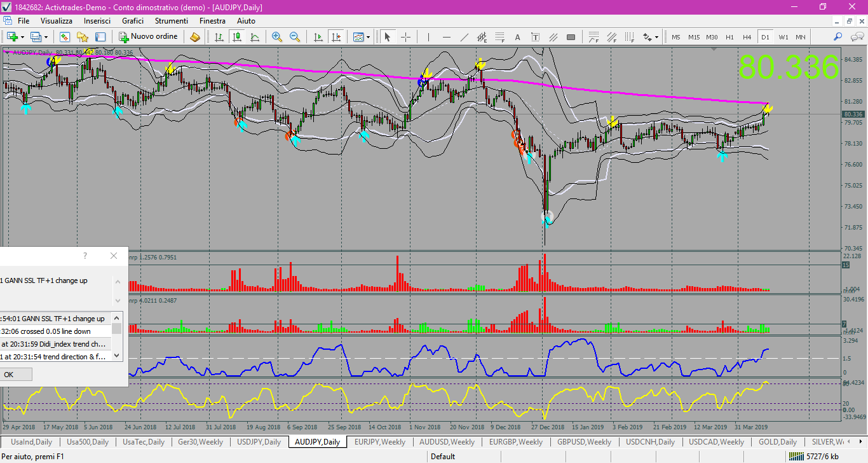Click OK in the alert dialog
The height and width of the screenshot is (463, 868).
[9, 375]
